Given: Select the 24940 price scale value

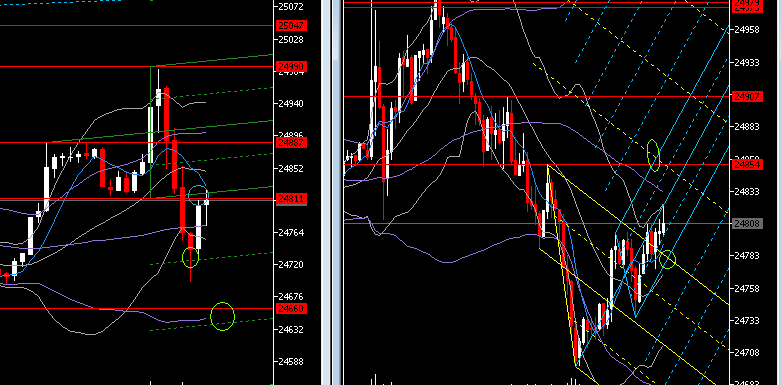Looking at the screenshot, I should pyautogui.click(x=291, y=104).
